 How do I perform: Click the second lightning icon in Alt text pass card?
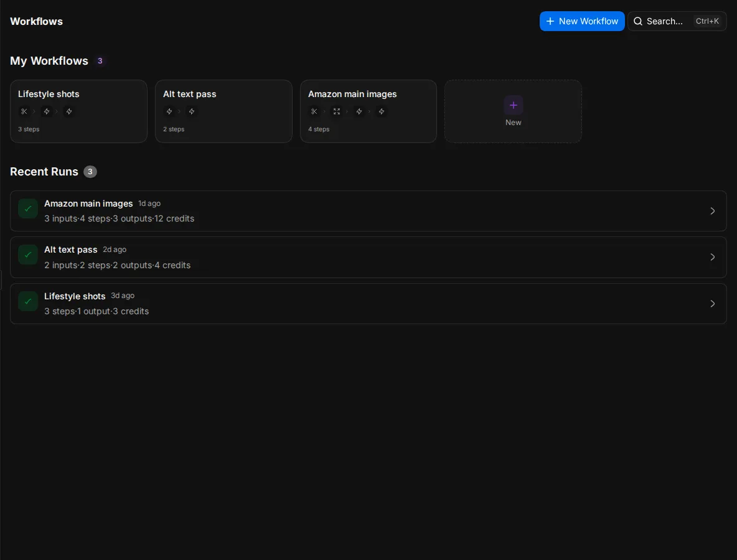(x=192, y=111)
